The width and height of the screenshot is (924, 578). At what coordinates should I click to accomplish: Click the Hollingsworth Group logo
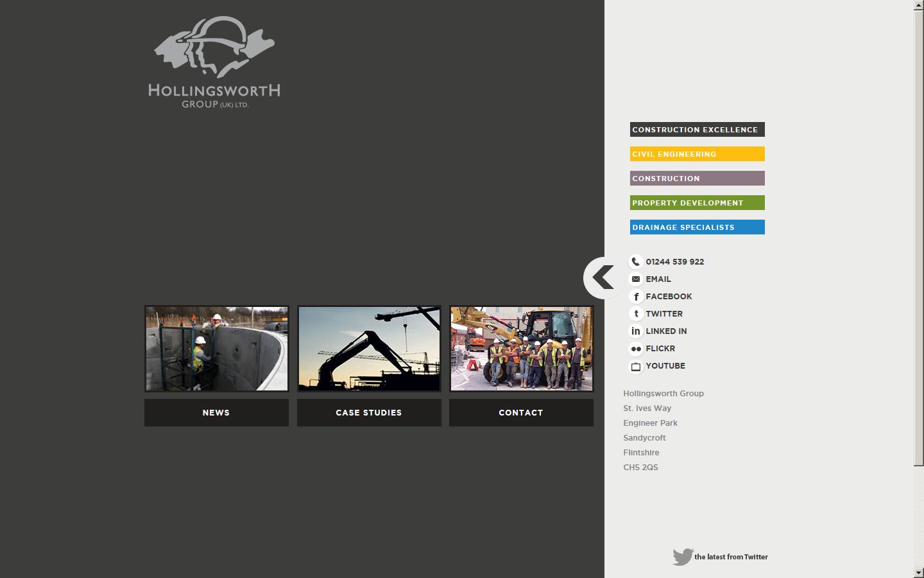point(214,61)
